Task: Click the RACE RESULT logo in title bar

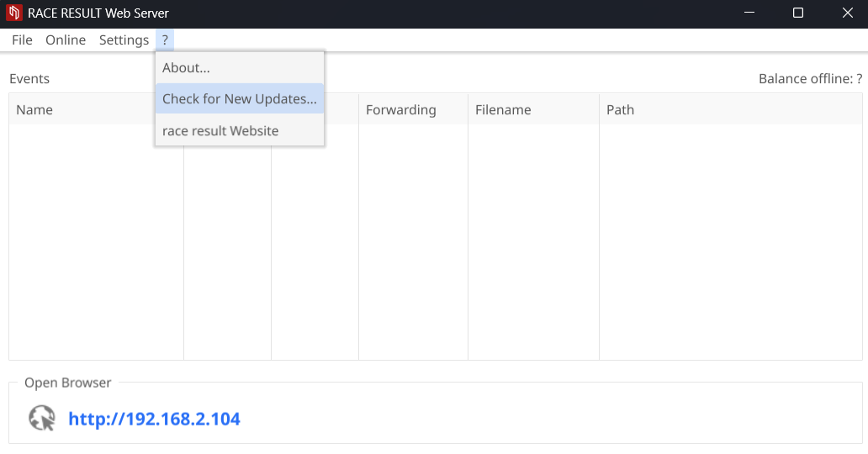Action: tap(13, 13)
